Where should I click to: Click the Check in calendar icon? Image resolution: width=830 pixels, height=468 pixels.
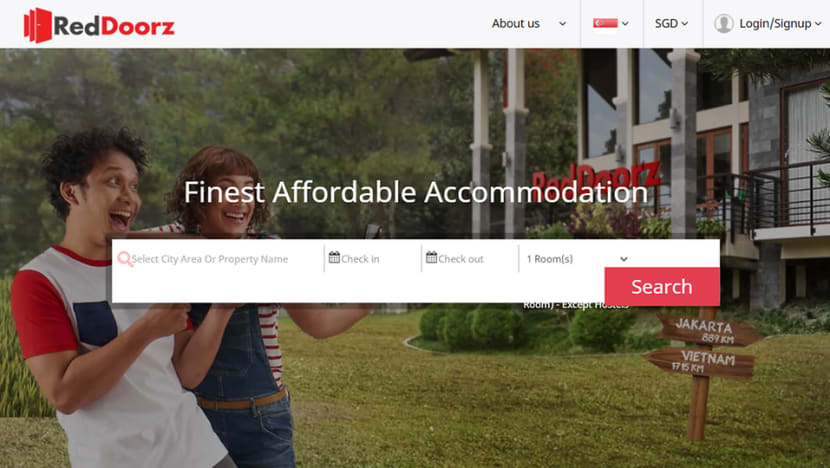(x=334, y=258)
